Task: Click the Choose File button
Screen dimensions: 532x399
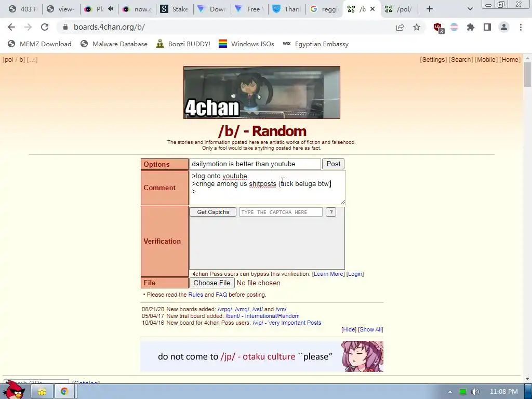Action: [x=212, y=283]
